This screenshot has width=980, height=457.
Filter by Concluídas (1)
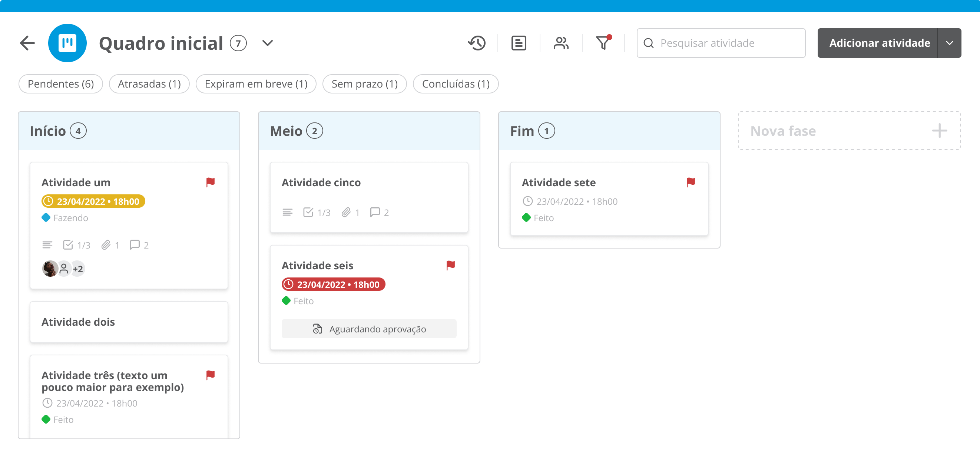coord(456,84)
